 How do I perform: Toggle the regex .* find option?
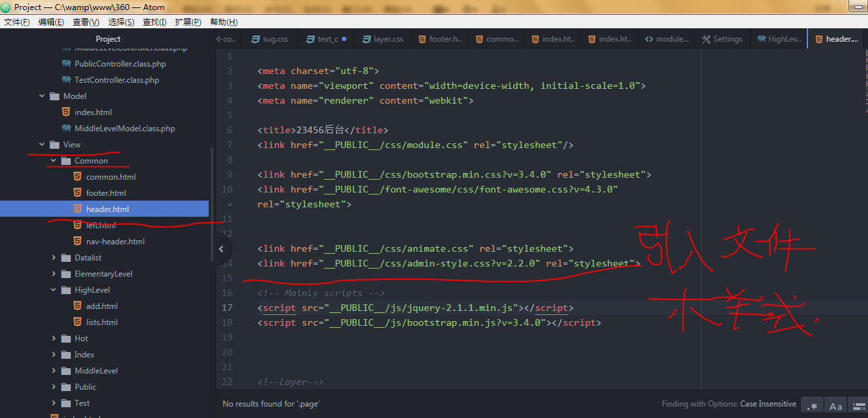pos(813,406)
